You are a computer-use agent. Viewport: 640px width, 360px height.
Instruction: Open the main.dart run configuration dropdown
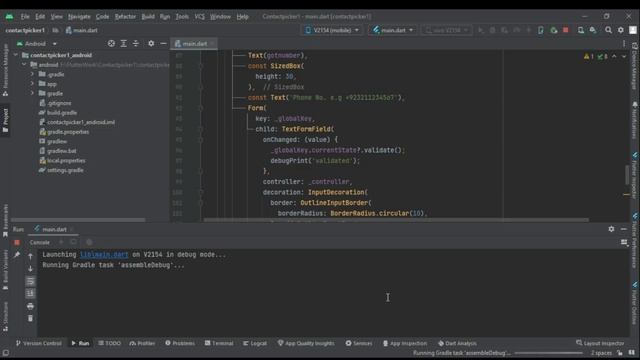393,30
